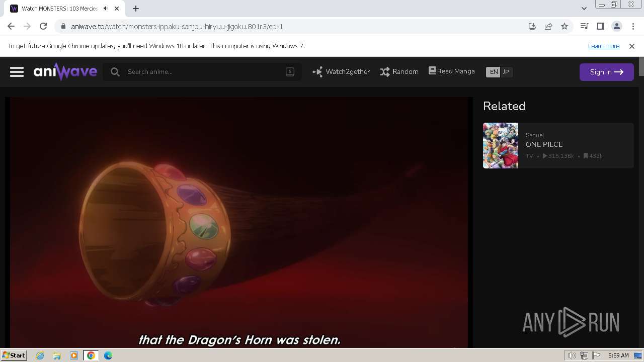Open the Chrome profile icon
Viewport: 644px width, 362px height.
[616, 27]
